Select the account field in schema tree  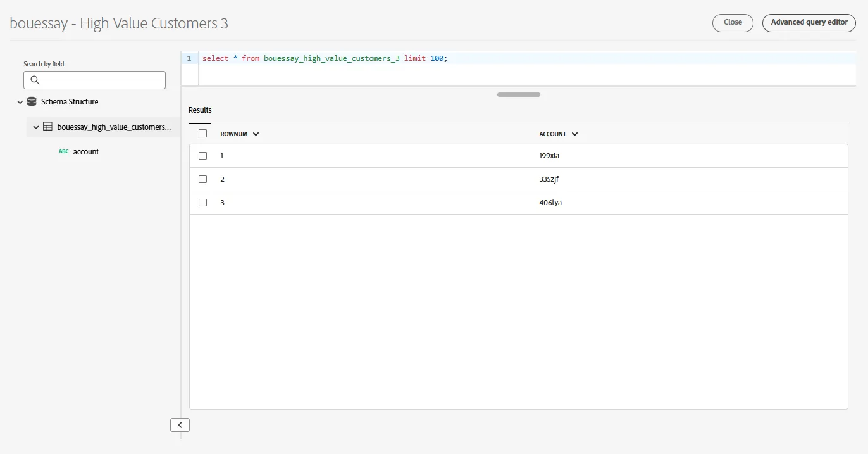tap(86, 152)
